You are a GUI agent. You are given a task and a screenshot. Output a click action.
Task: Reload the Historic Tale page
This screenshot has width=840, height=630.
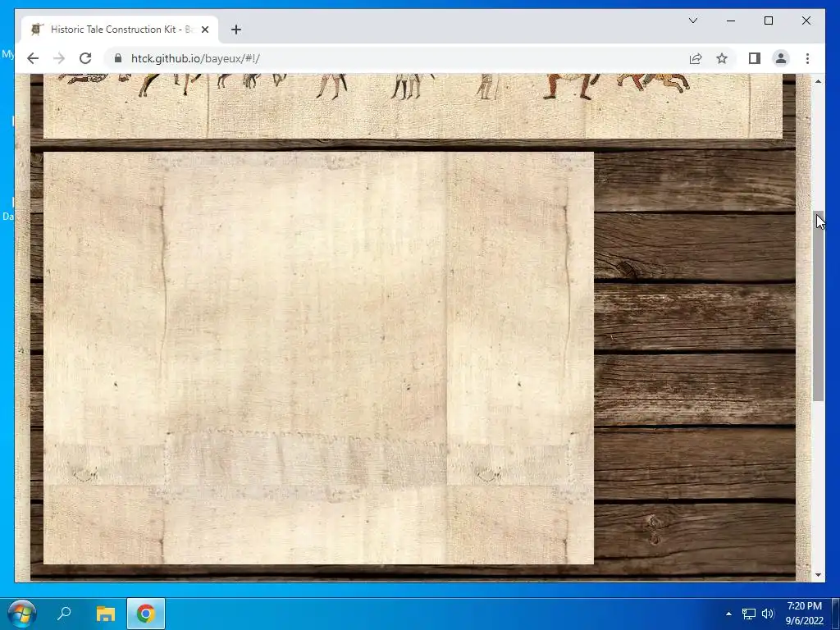tap(85, 58)
